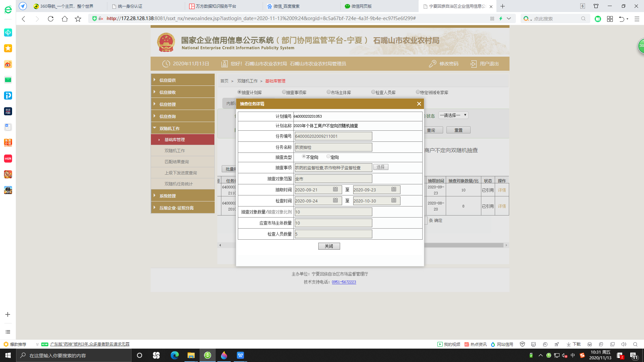Image resolution: width=644 pixels, height=362 pixels.
Task: Click 修改密码 key icon
Action: pos(433,64)
